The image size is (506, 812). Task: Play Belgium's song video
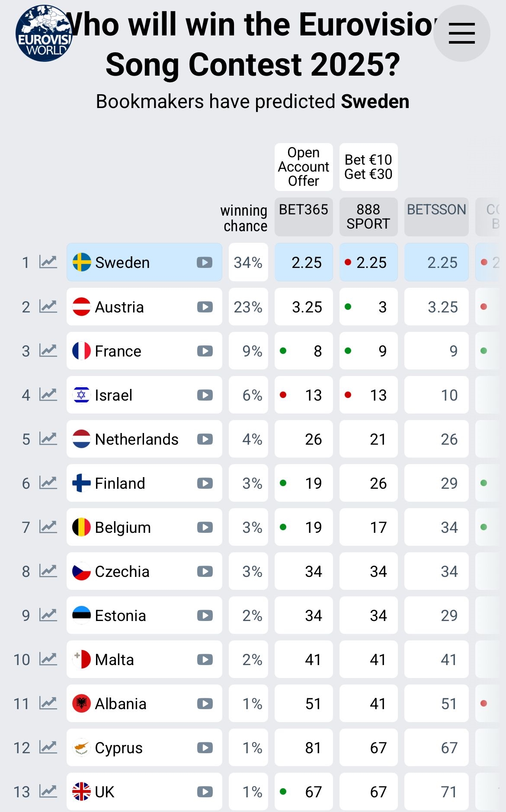(205, 527)
